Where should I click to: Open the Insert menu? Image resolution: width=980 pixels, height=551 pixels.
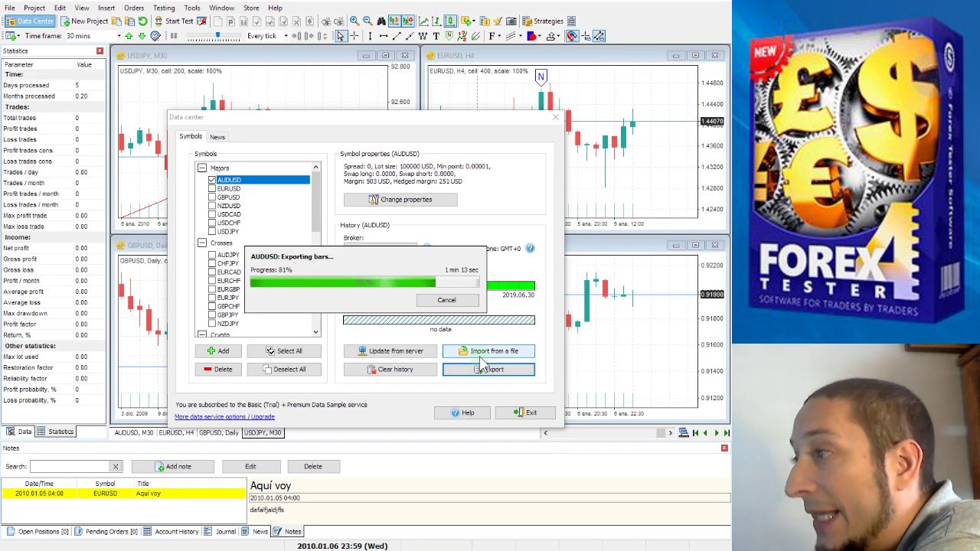coord(106,8)
